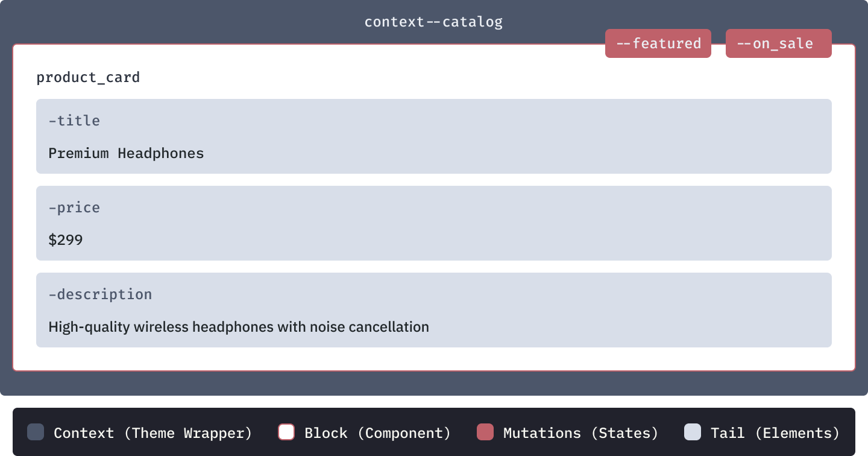This screenshot has width=868, height=456.
Task: Select the -title element label
Action: [x=74, y=121]
